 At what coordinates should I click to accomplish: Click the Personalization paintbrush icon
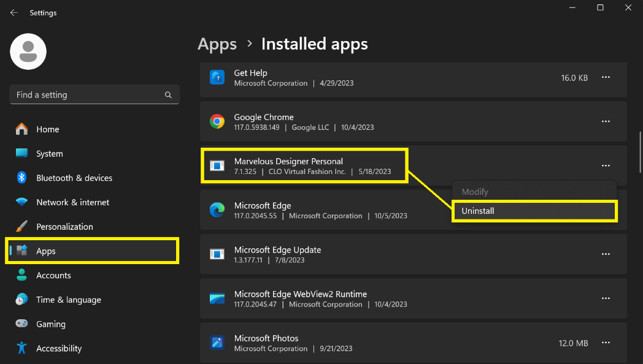21,226
